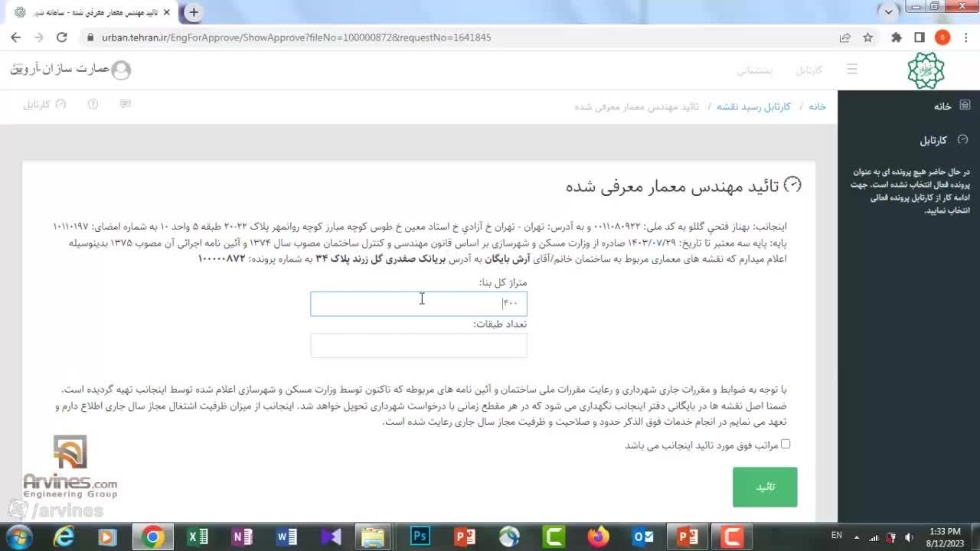Show hidden system tray icons arrow
The image size is (980, 551).
click(x=857, y=537)
